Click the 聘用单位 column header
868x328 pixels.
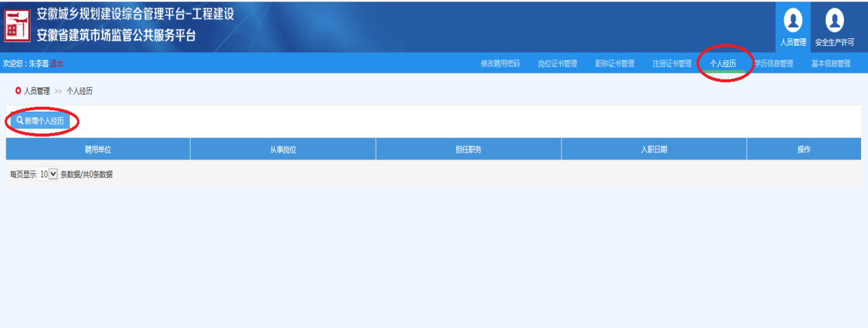pos(98,149)
